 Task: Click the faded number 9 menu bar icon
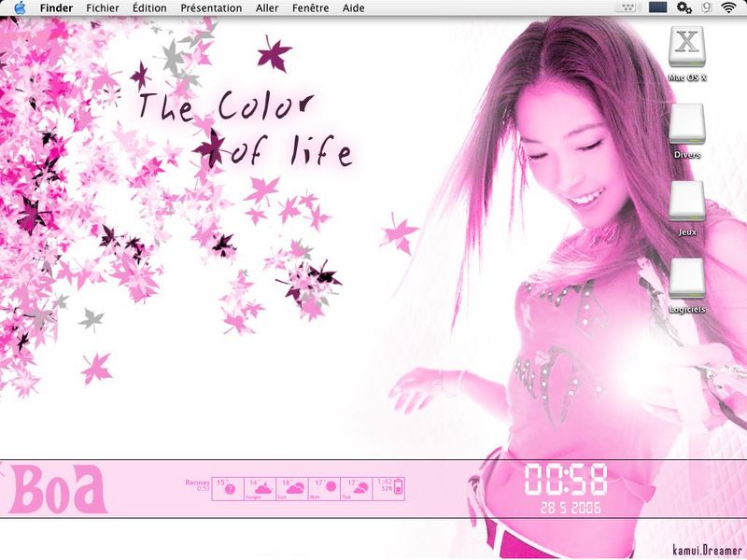coord(707,7)
